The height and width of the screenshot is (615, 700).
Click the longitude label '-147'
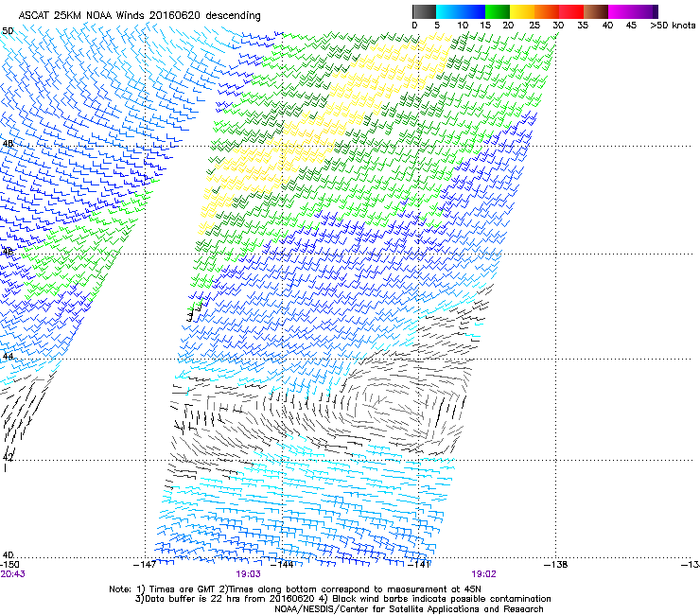145,565
